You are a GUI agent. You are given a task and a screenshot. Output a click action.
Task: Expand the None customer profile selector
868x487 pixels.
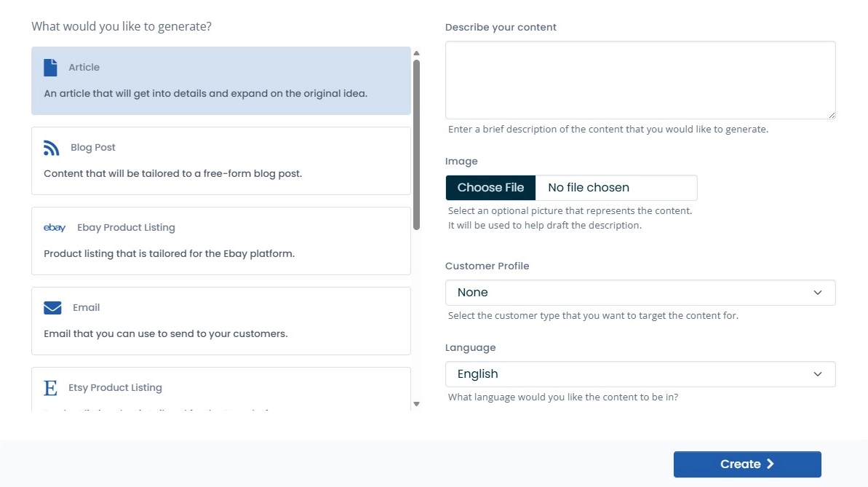[640, 292]
